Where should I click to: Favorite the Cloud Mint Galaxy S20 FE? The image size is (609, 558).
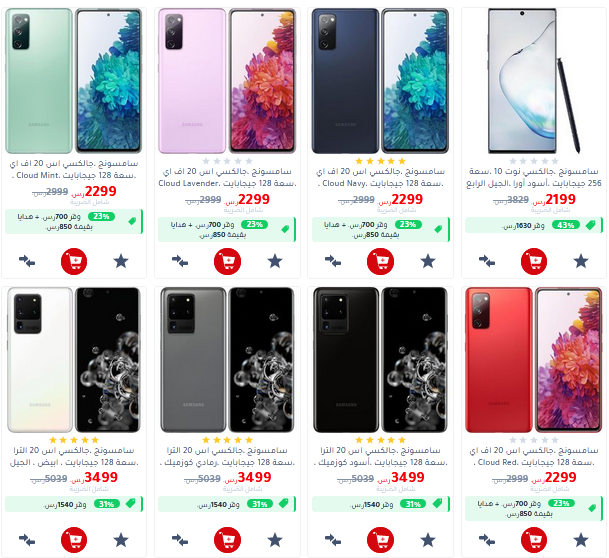pyautogui.click(x=121, y=261)
